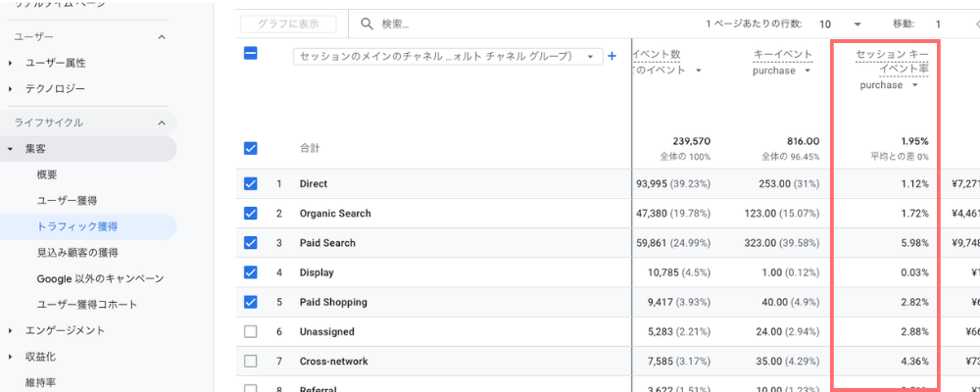980x392 pixels.
Task: Click the 1.95% total rate value
Action: (x=915, y=141)
